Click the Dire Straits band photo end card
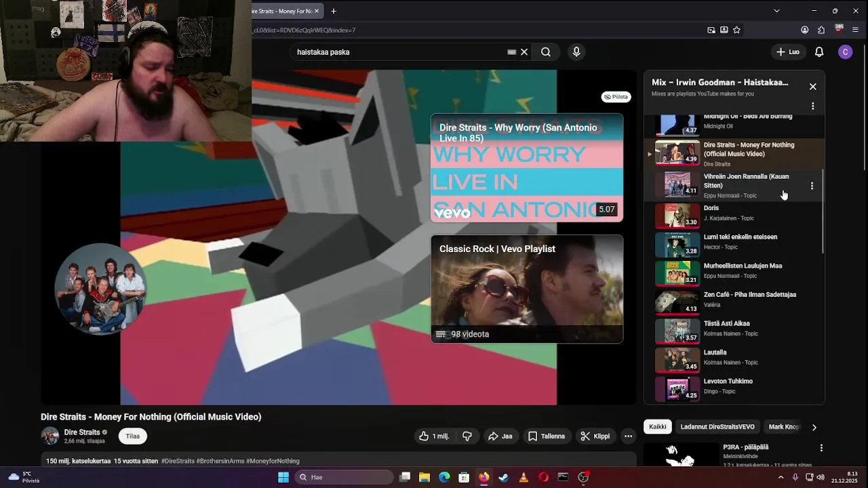Screen dimensions: 868x488 coord(101,289)
